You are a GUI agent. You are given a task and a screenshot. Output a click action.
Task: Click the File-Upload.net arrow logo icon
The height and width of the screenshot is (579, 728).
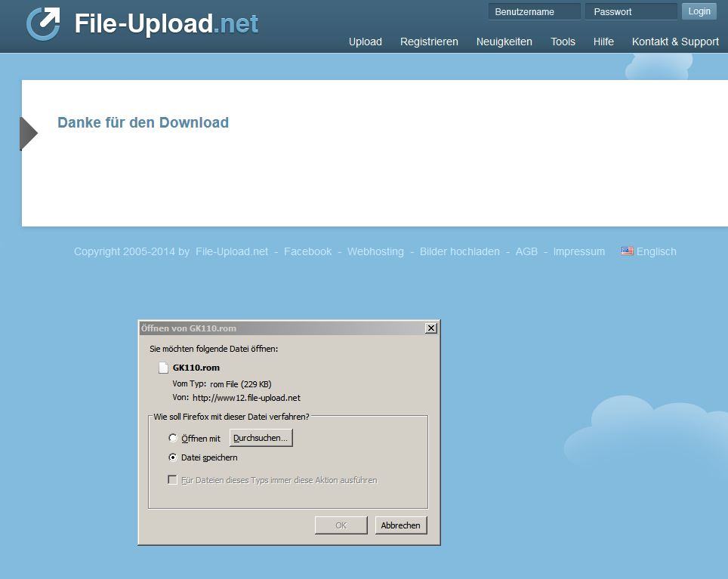coord(43,23)
